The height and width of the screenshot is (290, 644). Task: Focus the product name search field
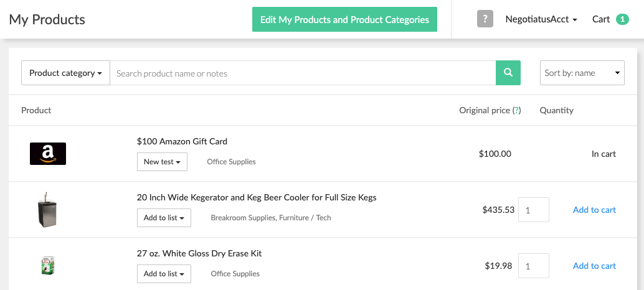click(x=303, y=73)
